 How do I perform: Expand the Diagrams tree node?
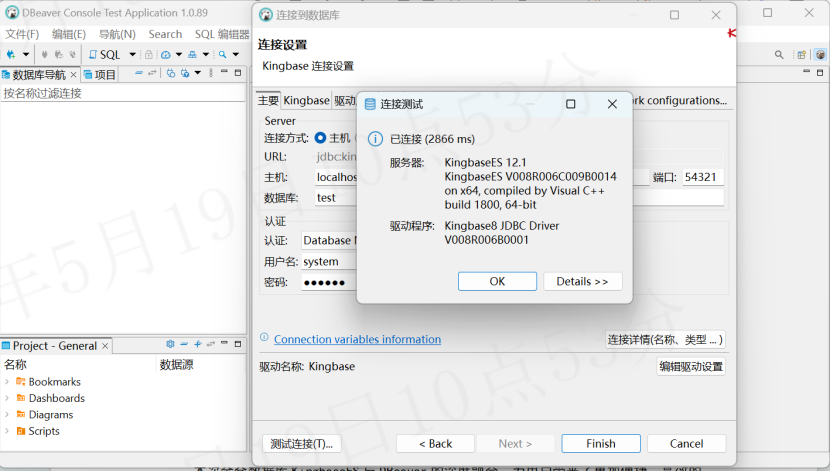click(7, 415)
